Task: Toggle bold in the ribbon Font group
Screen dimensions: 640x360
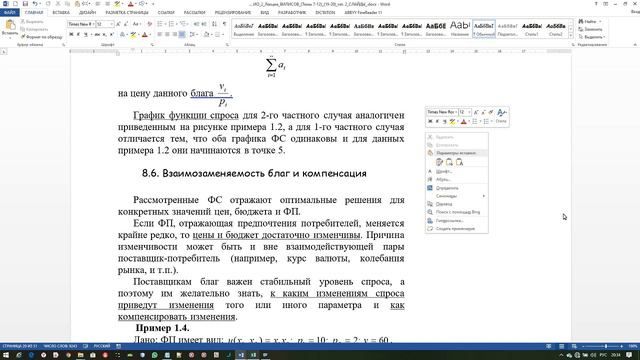Action: [71, 35]
